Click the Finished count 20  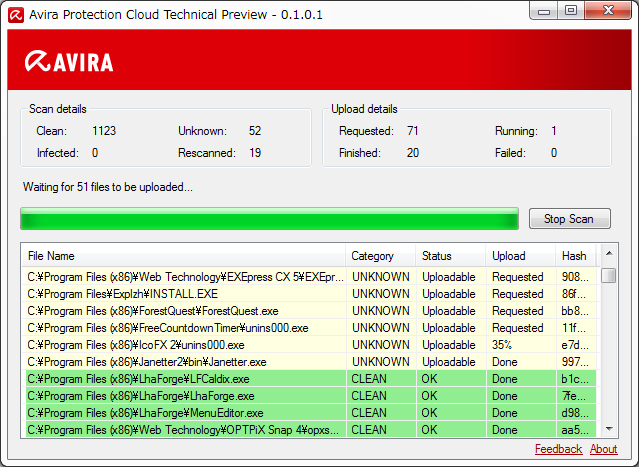[413, 153]
